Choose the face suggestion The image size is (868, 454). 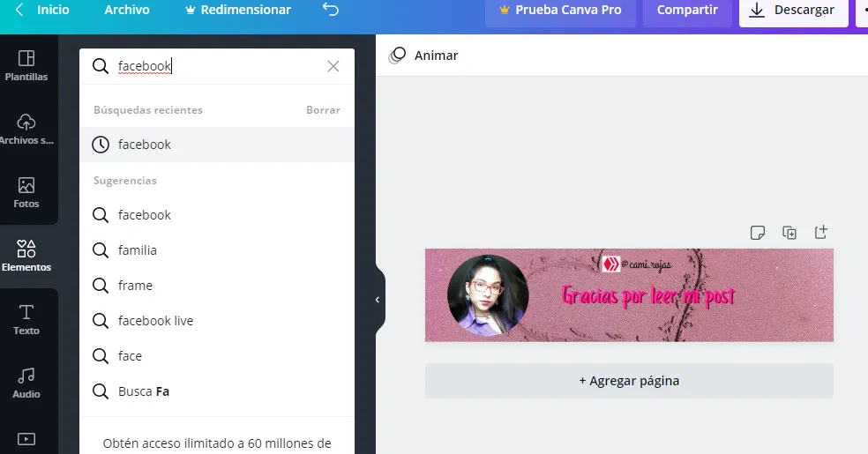pyautogui.click(x=217, y=356)
